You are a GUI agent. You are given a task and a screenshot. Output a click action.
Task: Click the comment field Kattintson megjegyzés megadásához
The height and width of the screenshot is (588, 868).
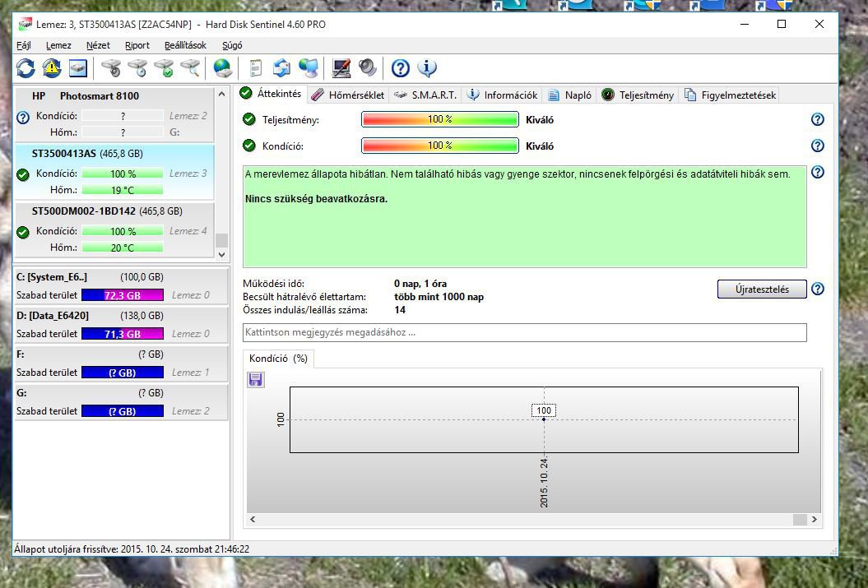[x=524, y=332]
